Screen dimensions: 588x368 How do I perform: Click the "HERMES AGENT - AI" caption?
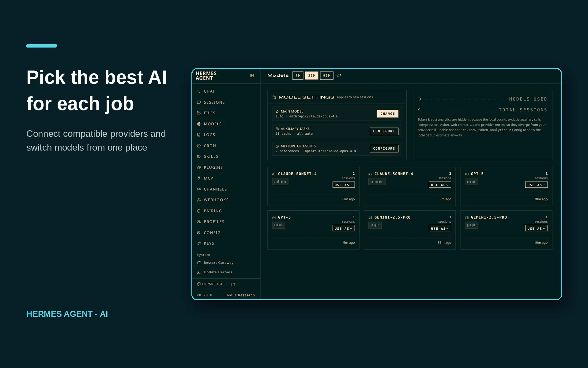coord(67,314)
